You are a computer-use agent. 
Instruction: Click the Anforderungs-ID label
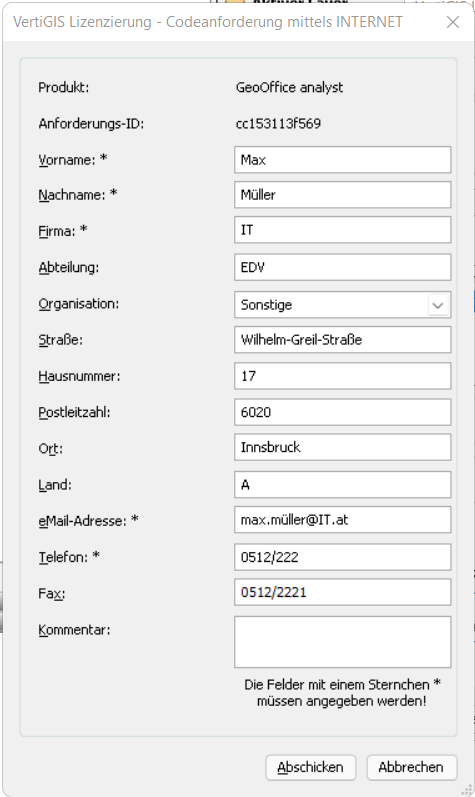91,124
